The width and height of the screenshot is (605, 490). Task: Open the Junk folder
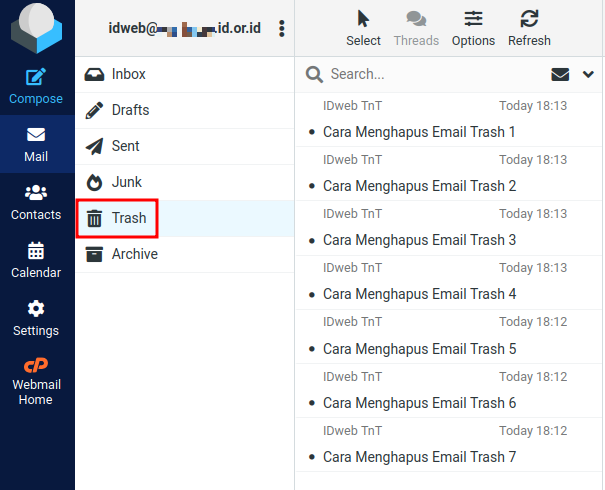[185, 182]
